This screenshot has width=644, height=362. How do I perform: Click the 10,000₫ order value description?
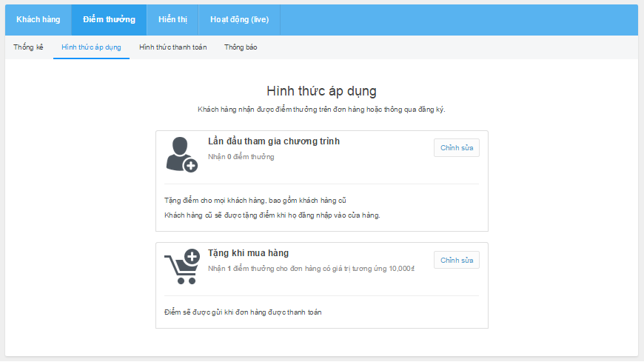312,269
